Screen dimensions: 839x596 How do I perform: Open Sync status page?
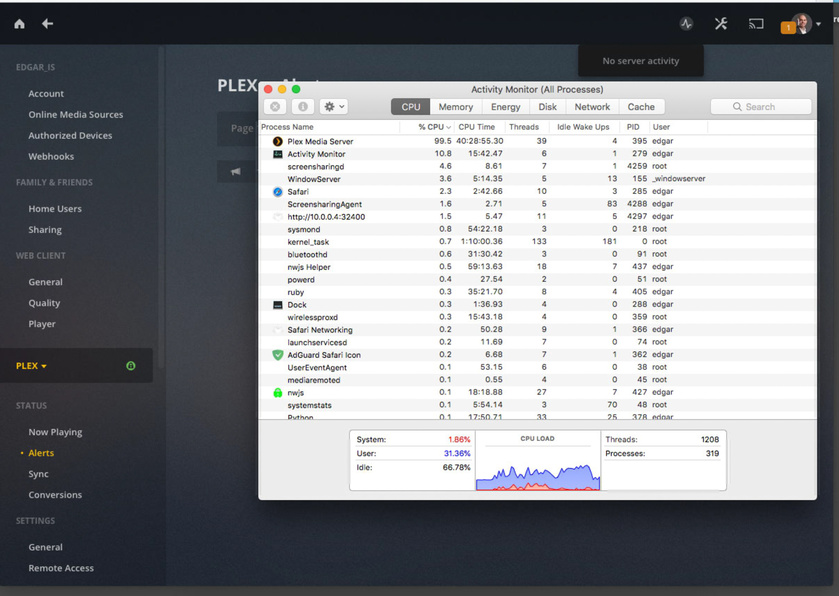pos(38,473)
